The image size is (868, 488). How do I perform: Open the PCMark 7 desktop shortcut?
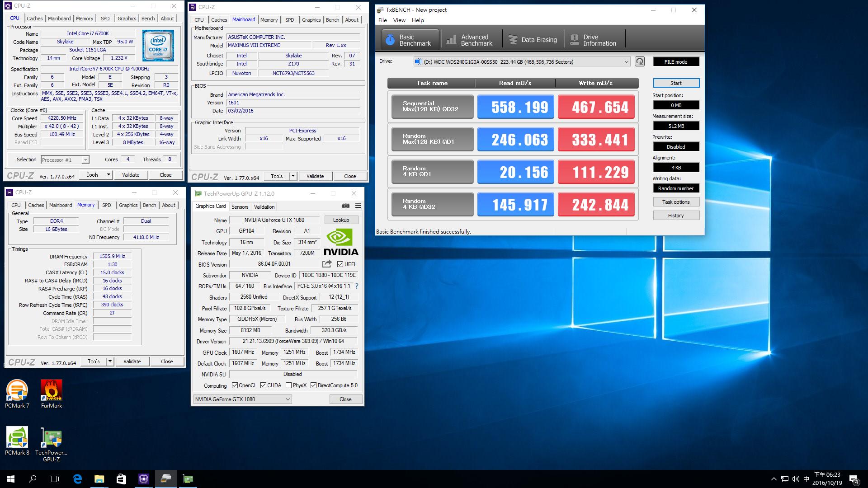point(17,390)
